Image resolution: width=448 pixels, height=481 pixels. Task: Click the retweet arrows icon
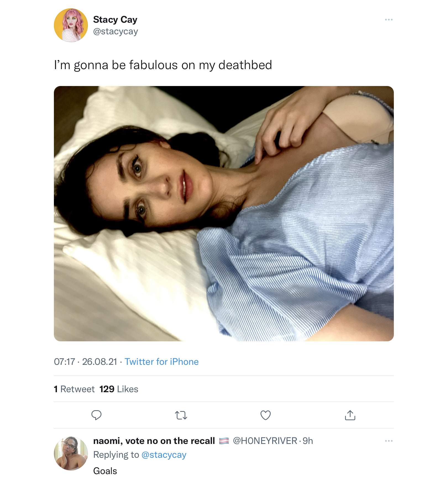[181, 415]
